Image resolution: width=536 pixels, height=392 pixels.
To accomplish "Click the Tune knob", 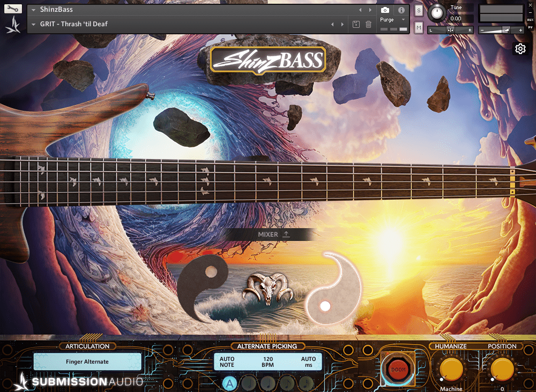I will (438, 12).
